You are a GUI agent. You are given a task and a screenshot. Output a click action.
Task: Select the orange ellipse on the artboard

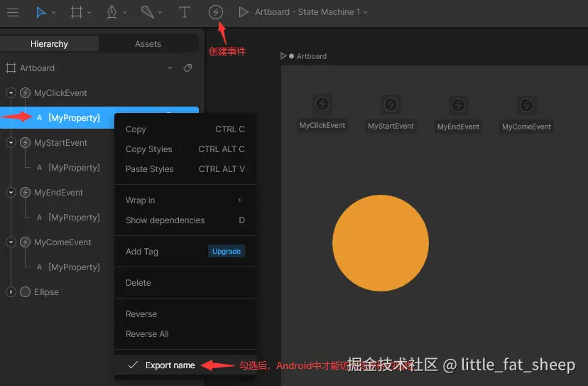[x=381, y=243]
